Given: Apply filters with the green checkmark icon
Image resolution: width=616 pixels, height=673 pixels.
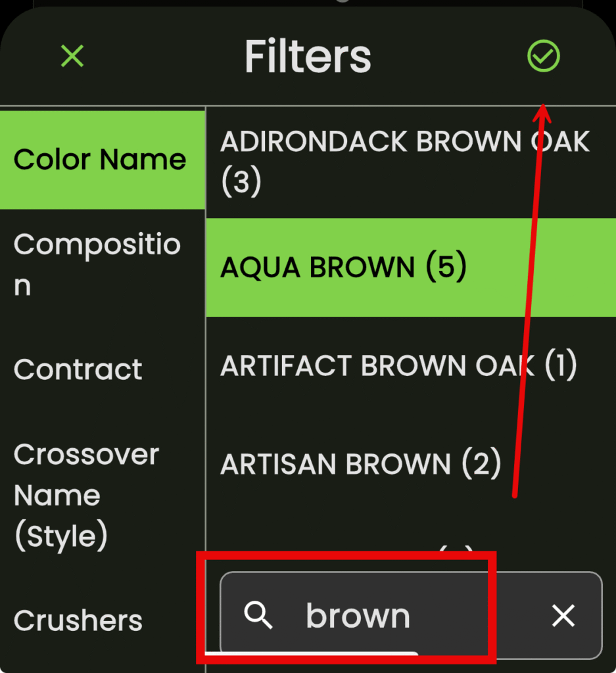Looking at the screenshot, I should click(x=543, y=57).
